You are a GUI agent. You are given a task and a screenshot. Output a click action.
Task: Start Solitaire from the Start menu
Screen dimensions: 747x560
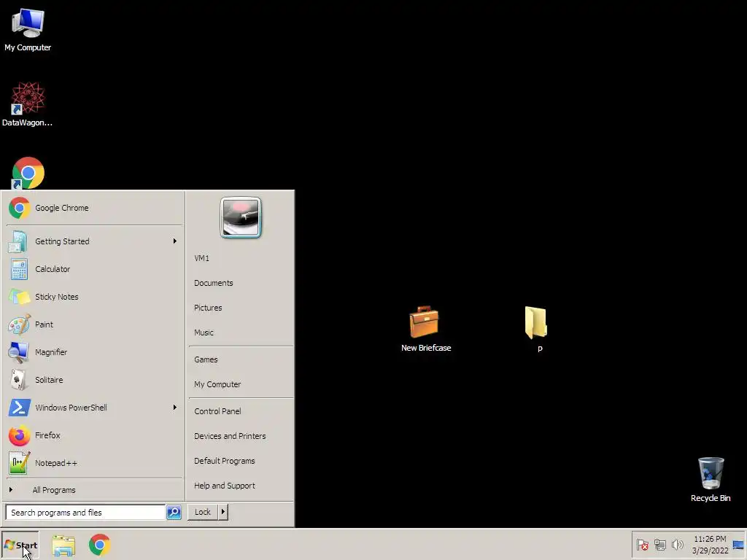coord(94,380)
